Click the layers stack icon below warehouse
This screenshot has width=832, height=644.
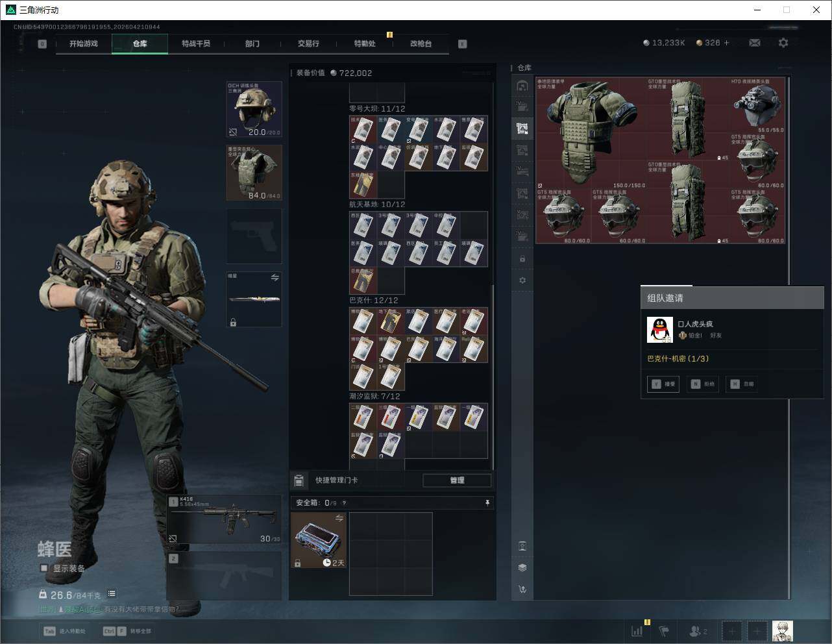pos(522,567)
